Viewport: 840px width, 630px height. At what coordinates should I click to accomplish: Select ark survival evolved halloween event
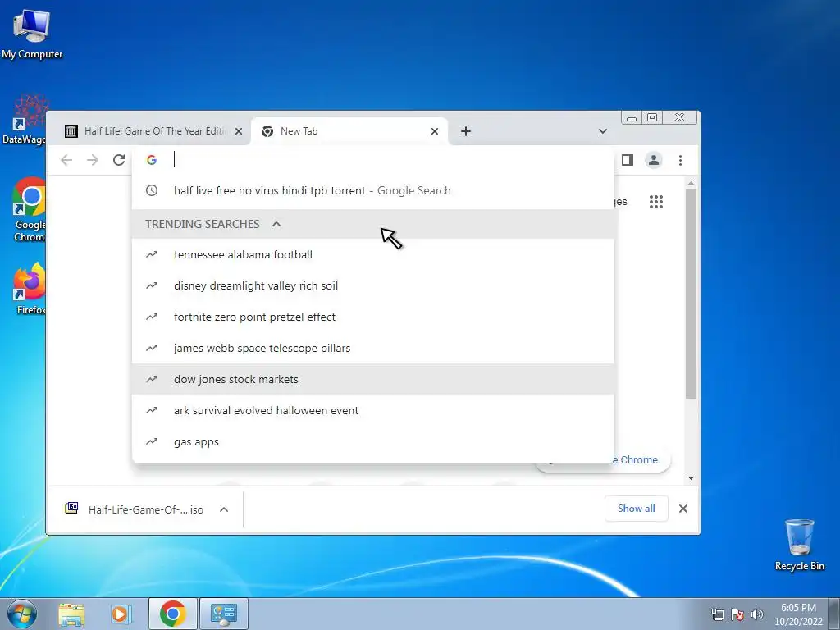pos(373,410)
